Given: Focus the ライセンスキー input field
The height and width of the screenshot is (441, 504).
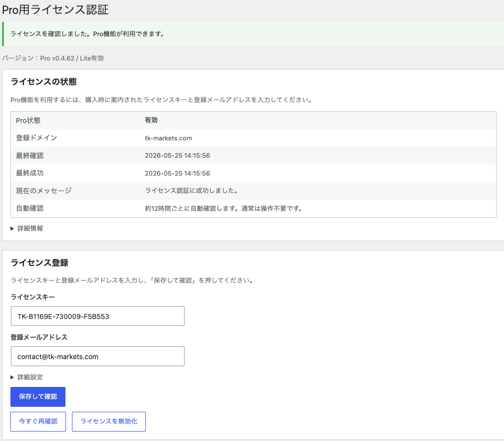Looking at the screenshot, I should coord(98,316).
